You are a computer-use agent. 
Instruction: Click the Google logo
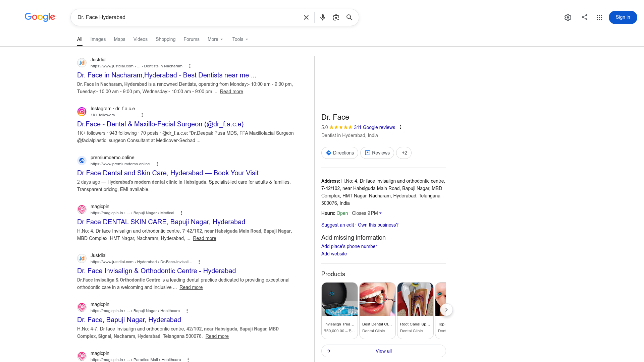pos(40,17)
